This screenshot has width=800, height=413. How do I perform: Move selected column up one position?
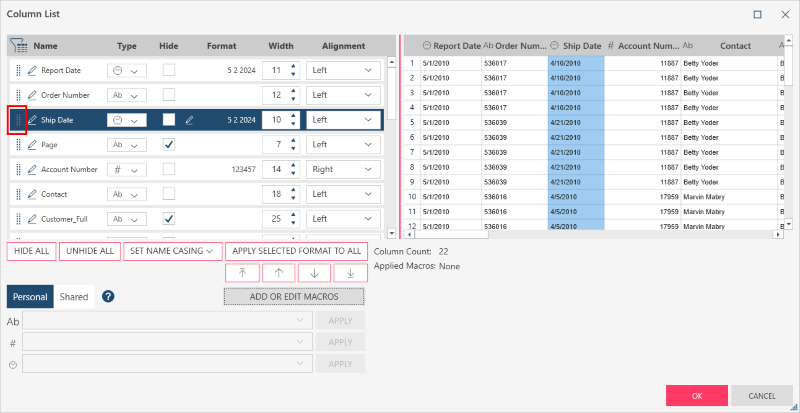(x=278, y=272)
